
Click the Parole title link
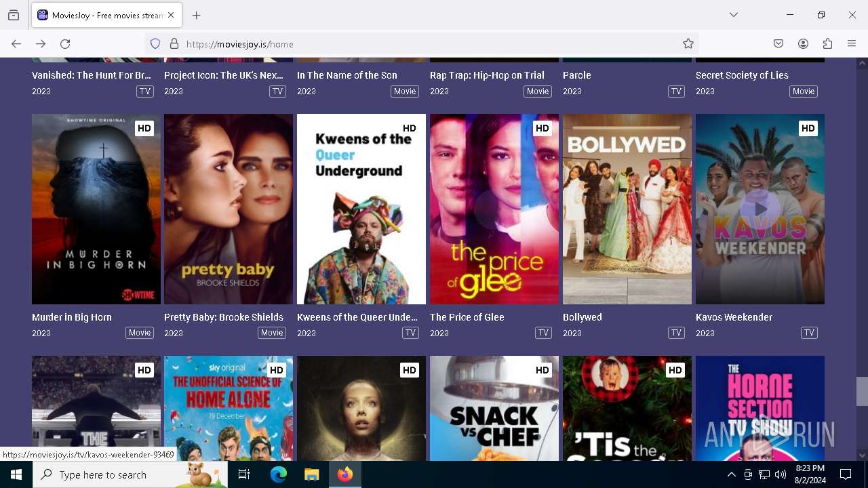click(577, 75)
